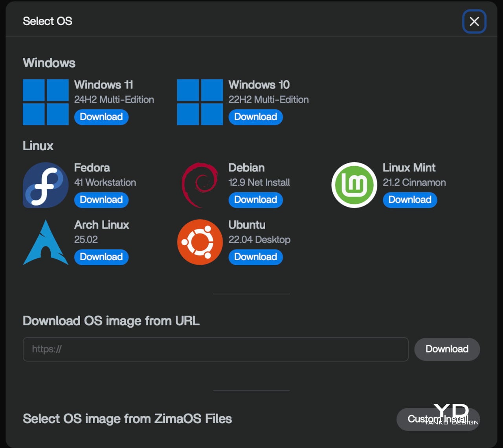Click the Fedora title text
The width and height of the screenshot is (503, 448).
pyautogui.click(x=92, y=168)
